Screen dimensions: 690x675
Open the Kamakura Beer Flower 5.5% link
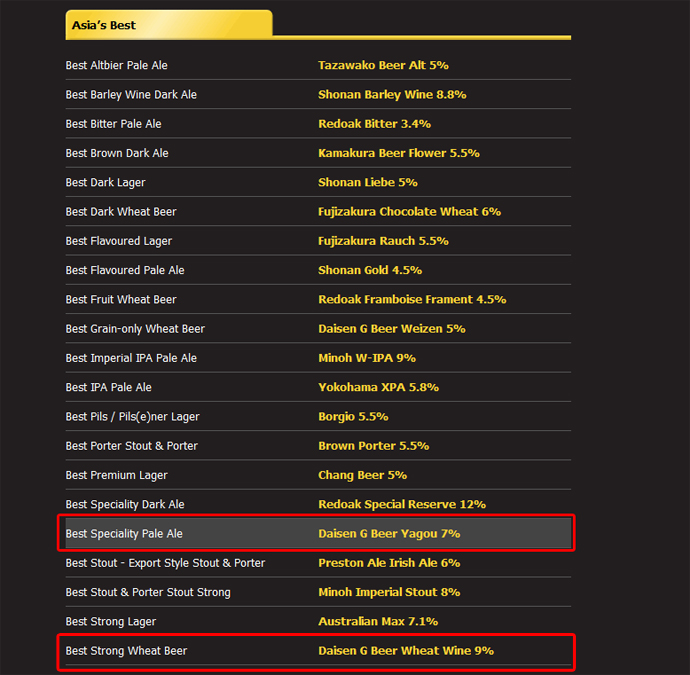tap(399, 153)
